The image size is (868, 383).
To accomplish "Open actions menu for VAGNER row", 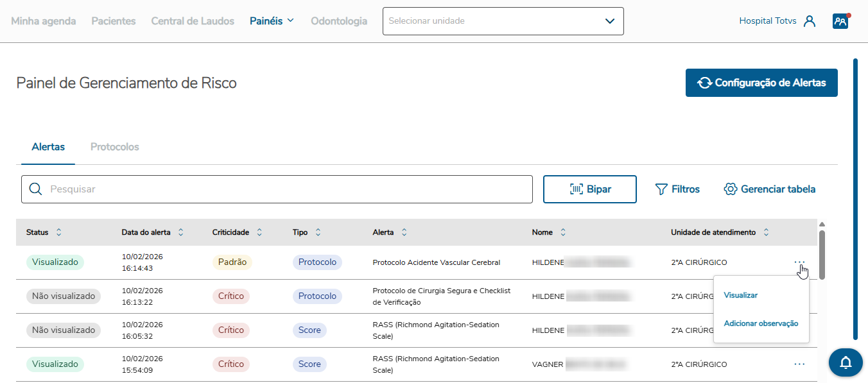I will click(x=799, y=364).
